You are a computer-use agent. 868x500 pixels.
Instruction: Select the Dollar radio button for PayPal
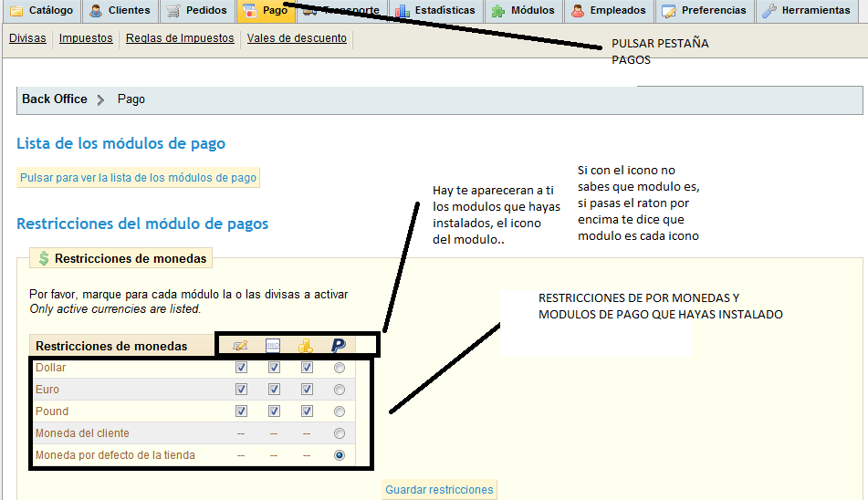[x=340, y=368]
